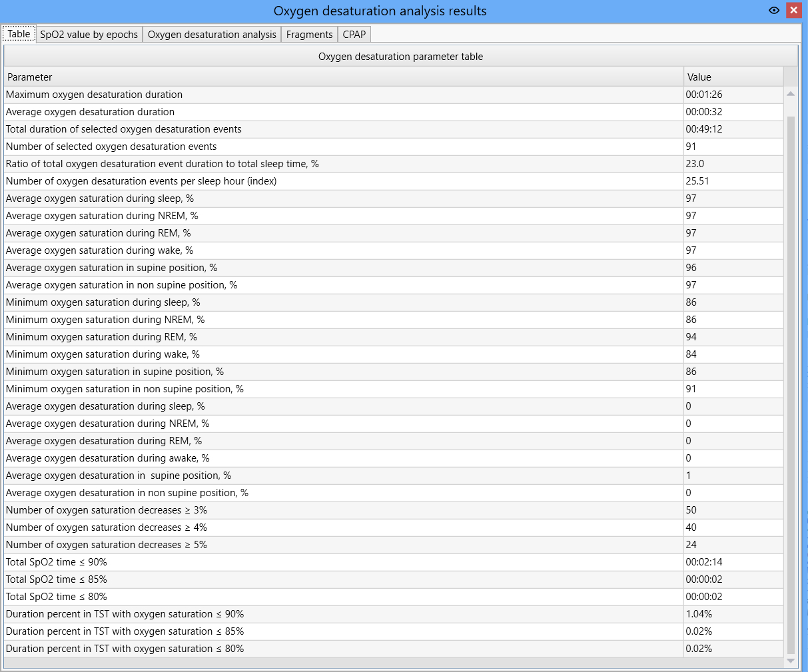Select Average oxygen desaturation in supine position row
The width and height of the screenshot is (808, 672).
394,476
